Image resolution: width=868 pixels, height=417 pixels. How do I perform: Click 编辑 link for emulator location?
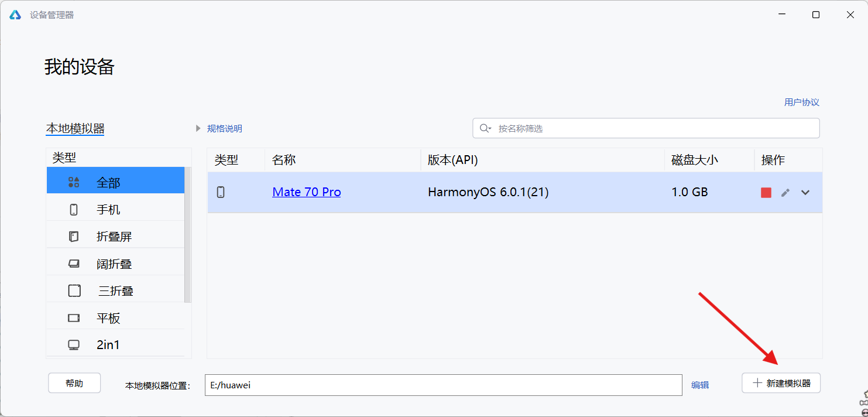click(x=700, y=385)
